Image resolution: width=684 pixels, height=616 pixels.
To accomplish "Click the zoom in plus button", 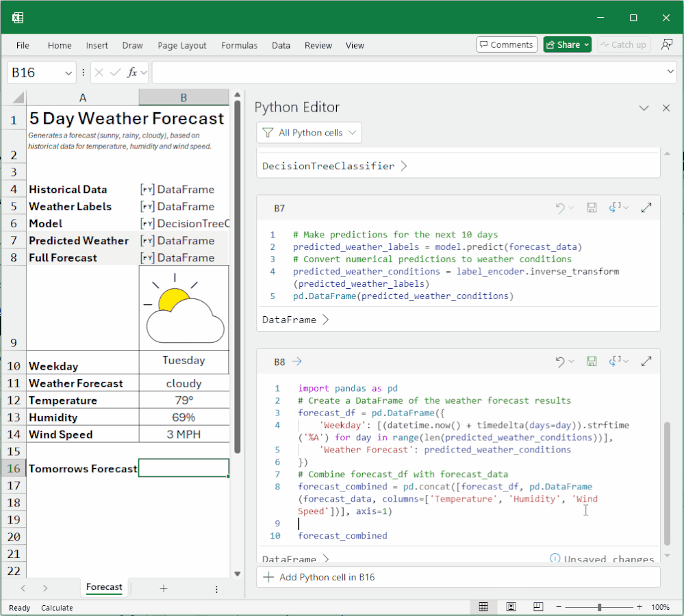I will 639,607.
